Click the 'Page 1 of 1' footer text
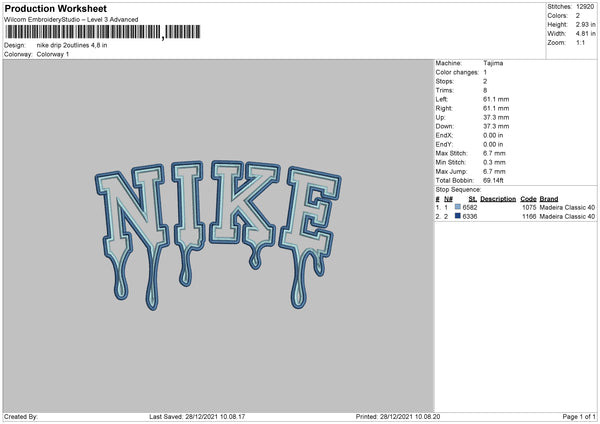The image size is (600, 424). coord(579,417)
